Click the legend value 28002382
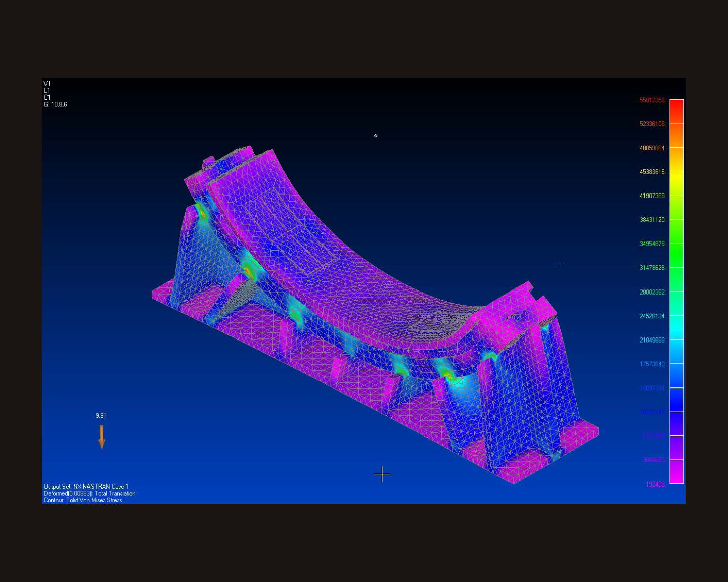This screenshot has height=582, width=728. point(653,292)
